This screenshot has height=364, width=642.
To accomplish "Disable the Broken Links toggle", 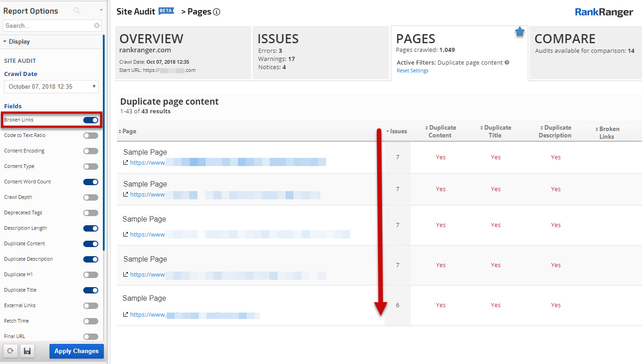I will coord(91,120).
